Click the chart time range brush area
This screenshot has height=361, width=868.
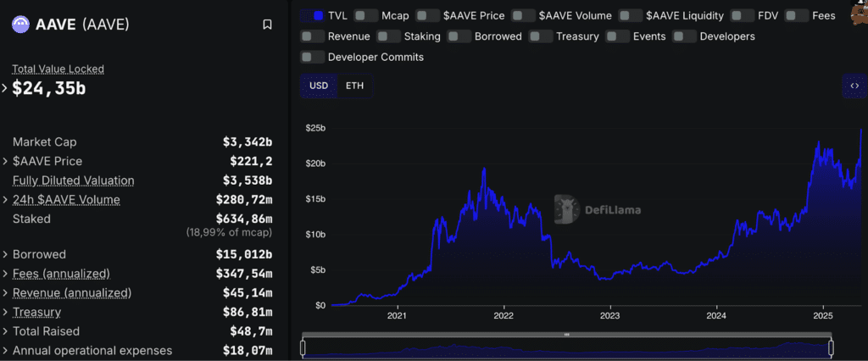(567, 348)
